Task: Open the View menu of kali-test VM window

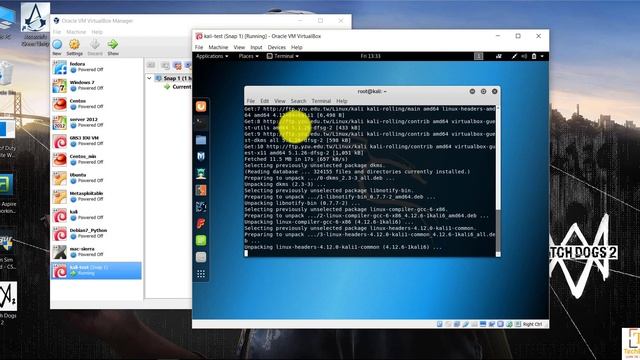Action: pos(239,47)
